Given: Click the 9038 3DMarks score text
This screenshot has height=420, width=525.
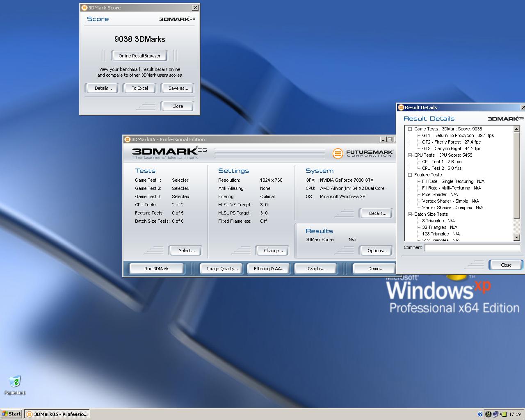Looking at the screenshot, I should pos(139,39).
